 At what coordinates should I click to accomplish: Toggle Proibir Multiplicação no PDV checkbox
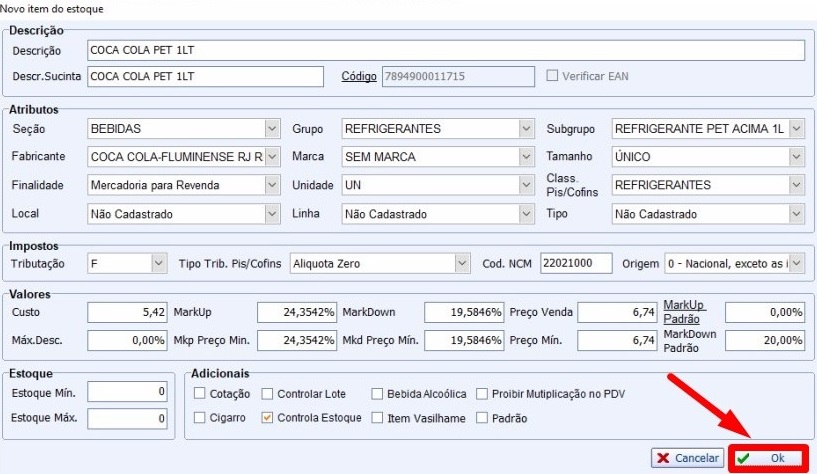pos(484,393)
